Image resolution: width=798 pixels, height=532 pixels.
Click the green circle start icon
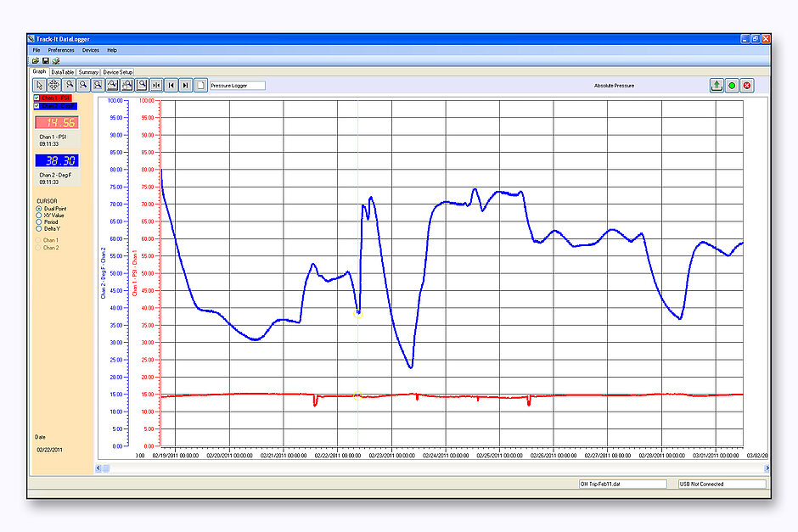pyautogui.click(x=732, y=85)
